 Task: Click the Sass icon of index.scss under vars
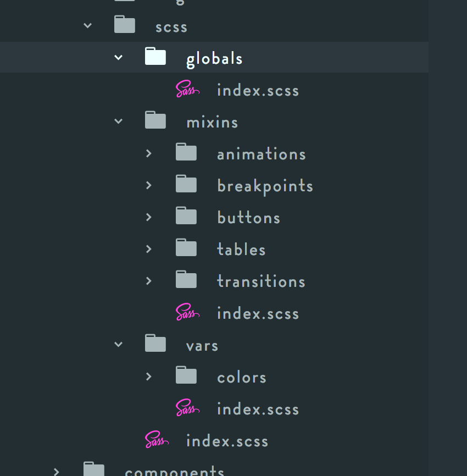point(187,408)
